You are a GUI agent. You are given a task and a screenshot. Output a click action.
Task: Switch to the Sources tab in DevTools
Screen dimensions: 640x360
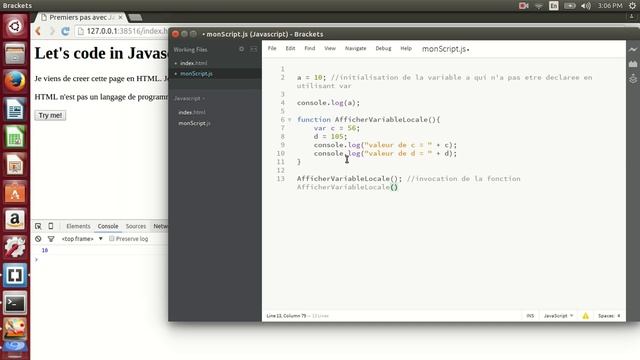tap(136, 226)
